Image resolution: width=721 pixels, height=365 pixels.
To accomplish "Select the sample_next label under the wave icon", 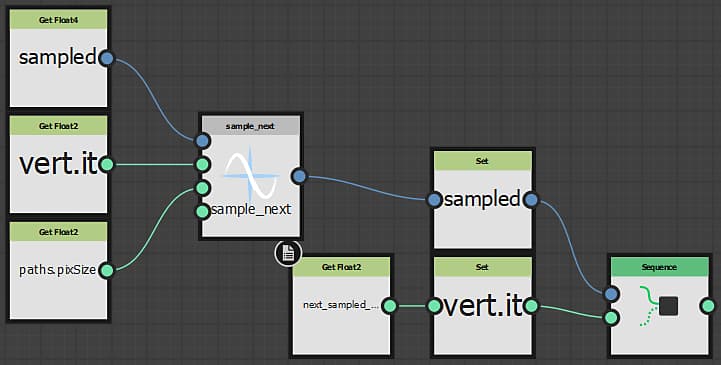I will [x=251, y=210].
